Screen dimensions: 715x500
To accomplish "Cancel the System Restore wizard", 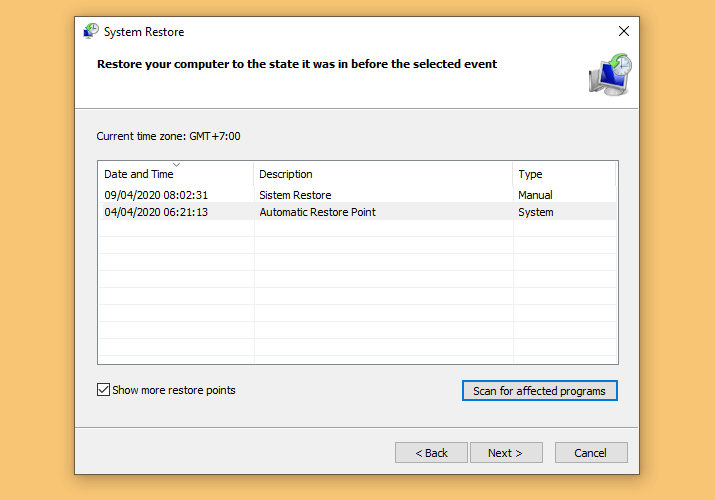I will click(x=591, y=453).
